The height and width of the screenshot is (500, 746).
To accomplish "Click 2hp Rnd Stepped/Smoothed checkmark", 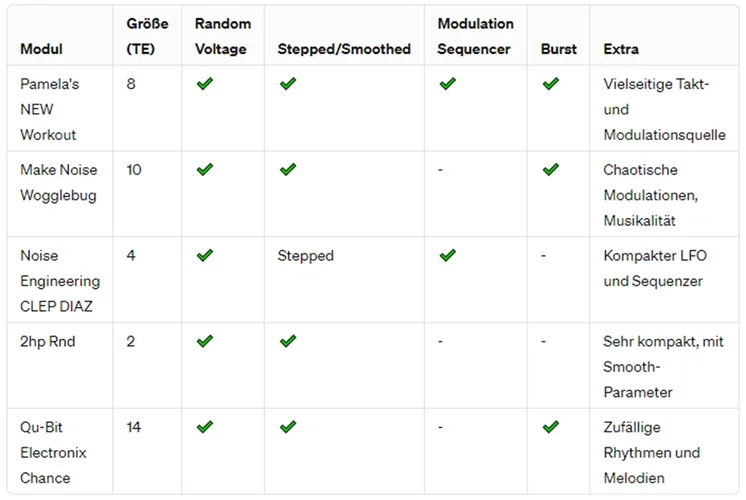I will click(x=288, y=341).
